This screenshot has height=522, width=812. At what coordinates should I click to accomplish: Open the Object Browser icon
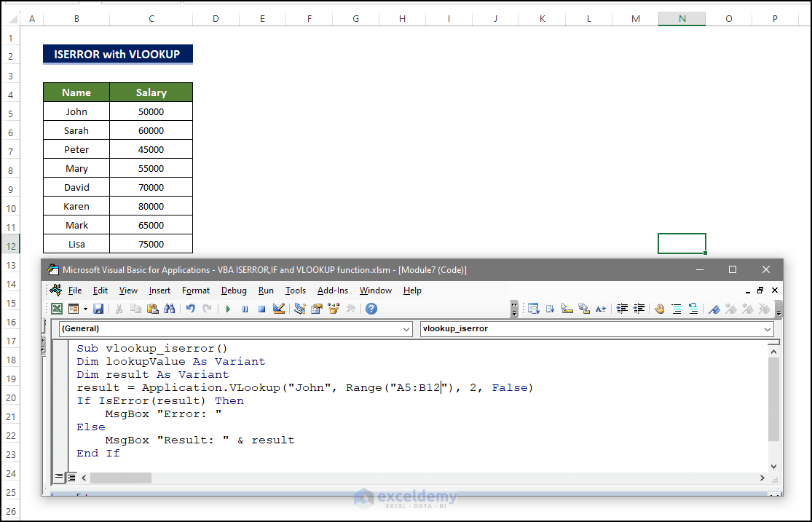click(334, 309)
